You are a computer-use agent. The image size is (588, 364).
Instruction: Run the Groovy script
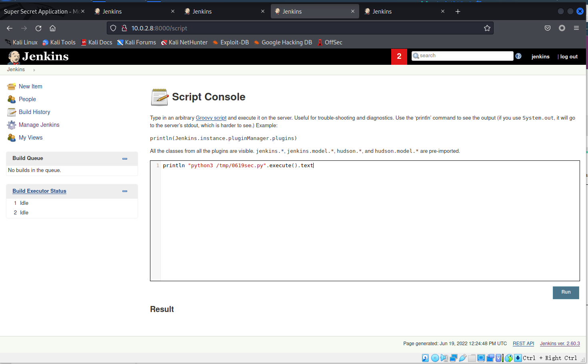pyautogui.click(x=566, y=292)
